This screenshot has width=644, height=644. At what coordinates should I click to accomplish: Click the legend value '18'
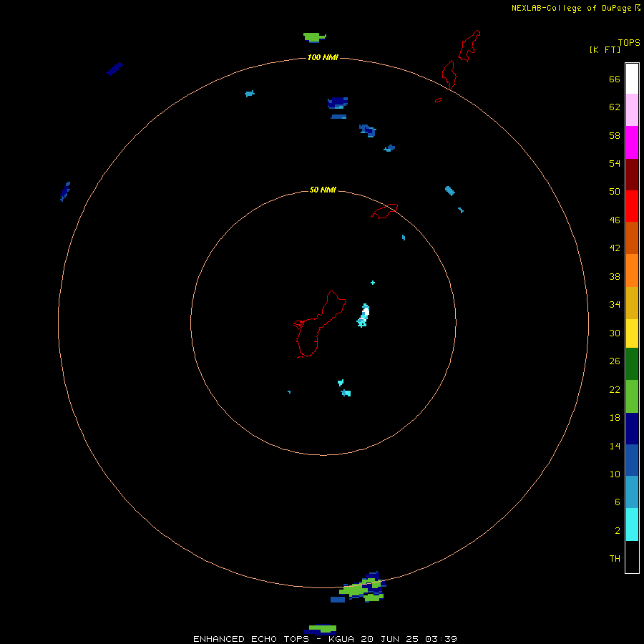pyautogui.click(x=615, y=418)
